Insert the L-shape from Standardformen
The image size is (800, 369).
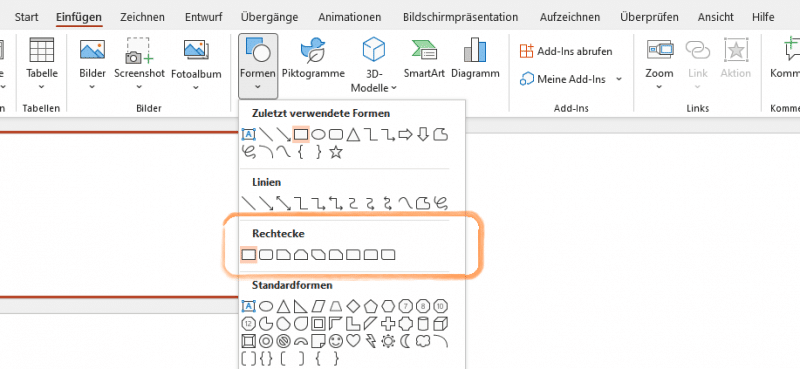(x=353, y=324)
